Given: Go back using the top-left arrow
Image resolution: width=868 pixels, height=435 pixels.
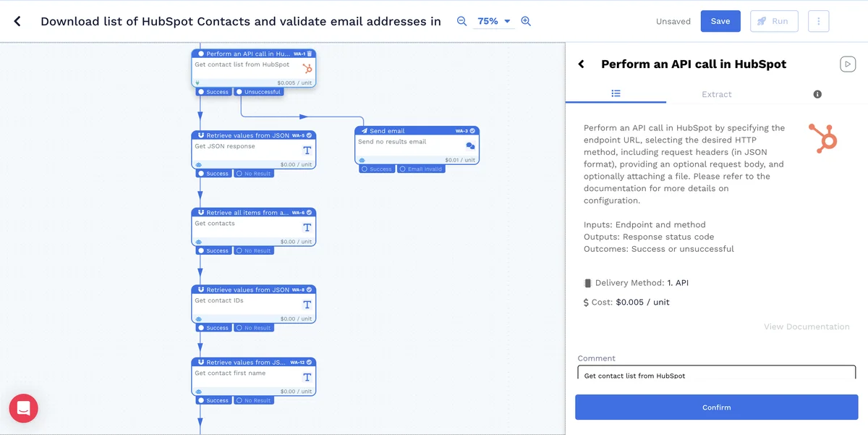Looking at the screenshot, I should tap(17, 22).
